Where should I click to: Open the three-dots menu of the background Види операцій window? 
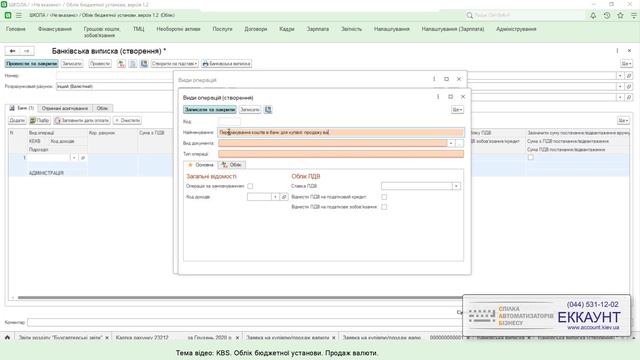click(x=434, y=79)
